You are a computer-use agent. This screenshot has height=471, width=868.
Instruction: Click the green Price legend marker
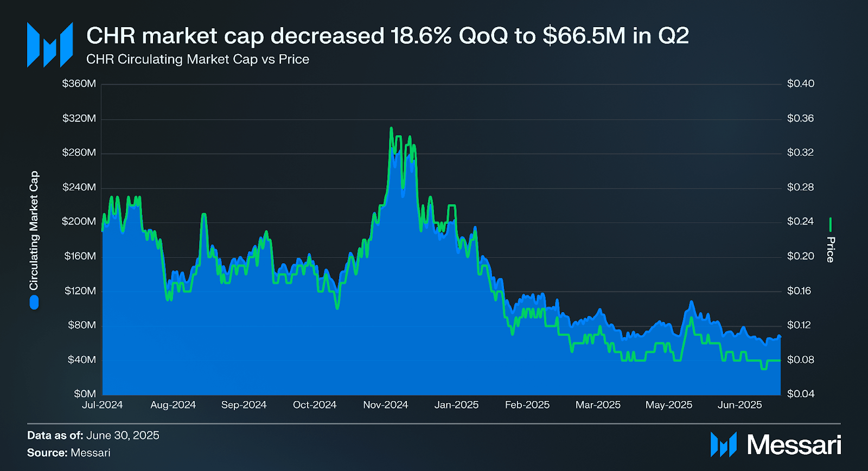[x=830, y=224]
